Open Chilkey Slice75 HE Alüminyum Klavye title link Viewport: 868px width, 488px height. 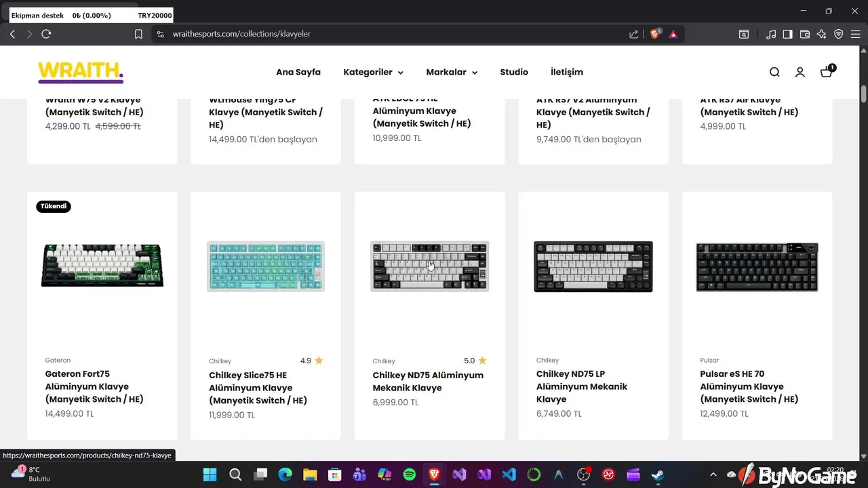click(x=258, y=388)
